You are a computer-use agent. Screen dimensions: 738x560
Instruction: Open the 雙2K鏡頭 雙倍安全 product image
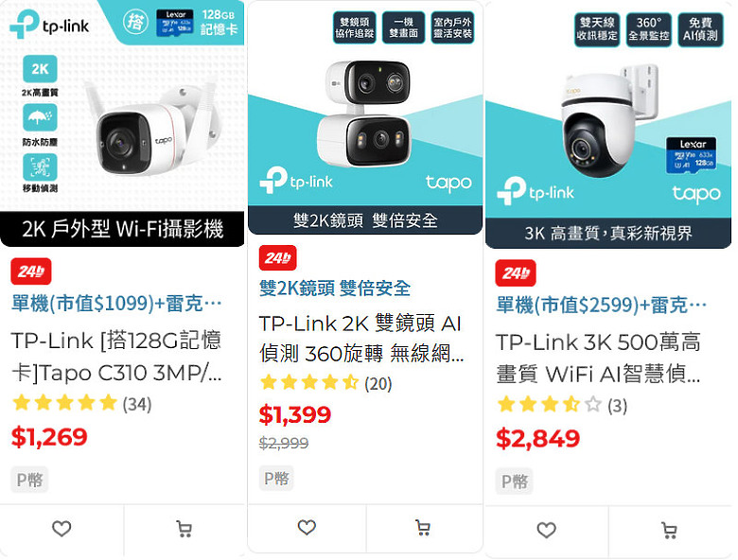tap(365, 117)
